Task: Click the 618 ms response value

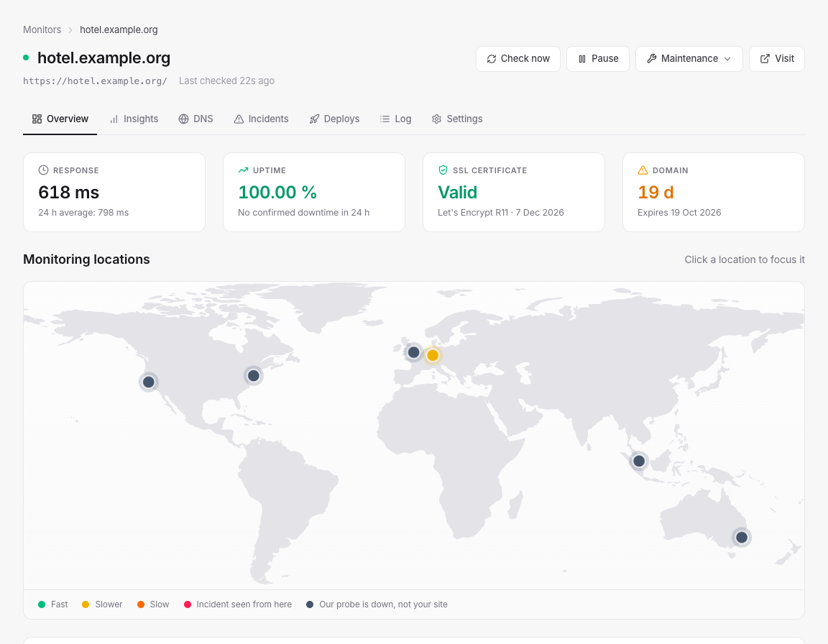Action: point(69,192)
